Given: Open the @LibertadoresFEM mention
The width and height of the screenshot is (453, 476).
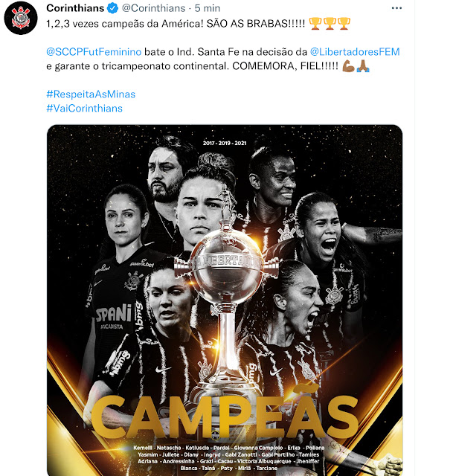Looking at the screenshot, I should coord(355,52).
